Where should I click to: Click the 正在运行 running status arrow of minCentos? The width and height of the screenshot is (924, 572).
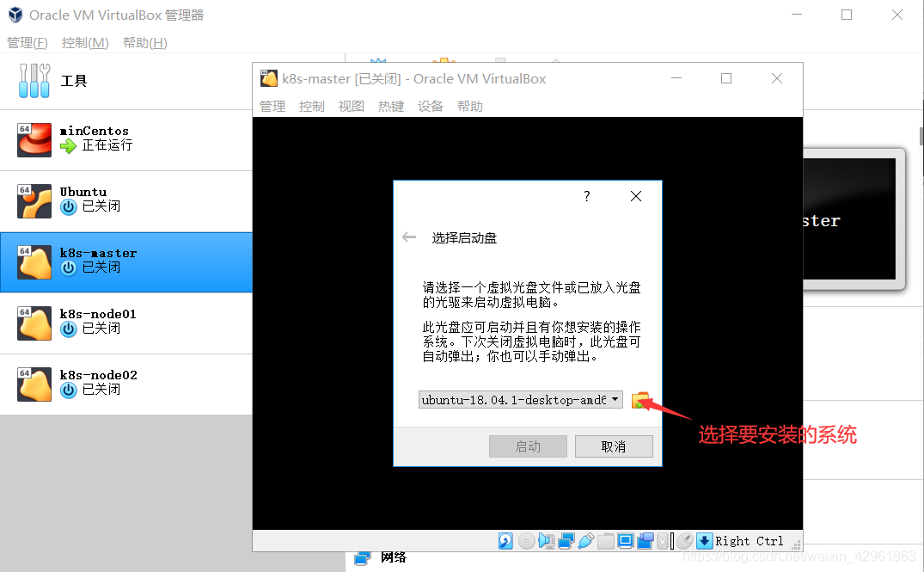[69, 145]
